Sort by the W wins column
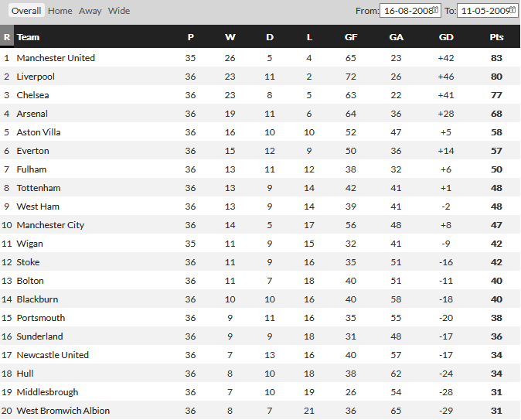The height and width of the screenshot is (420, 521). [230, 37]
